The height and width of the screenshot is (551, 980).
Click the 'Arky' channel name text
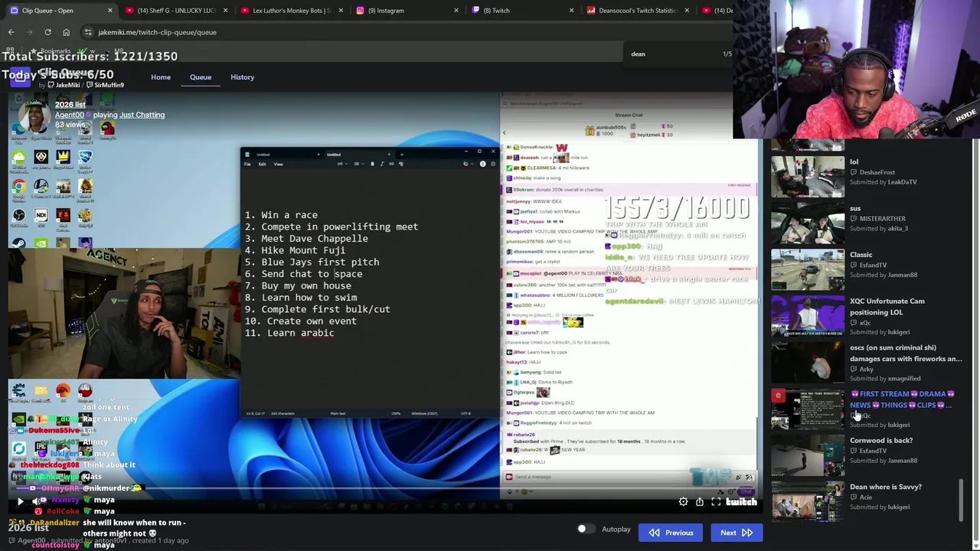coord(866,369)
